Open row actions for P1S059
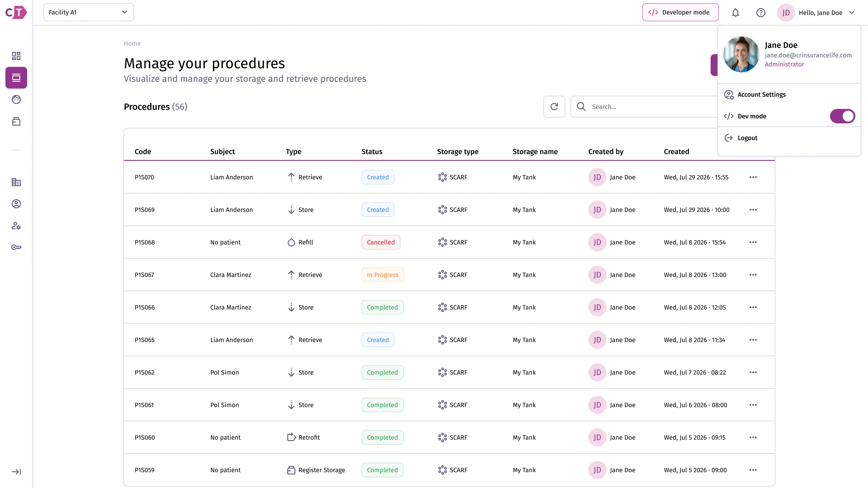This screenshot has height=488, width=868. click(753, 470)
